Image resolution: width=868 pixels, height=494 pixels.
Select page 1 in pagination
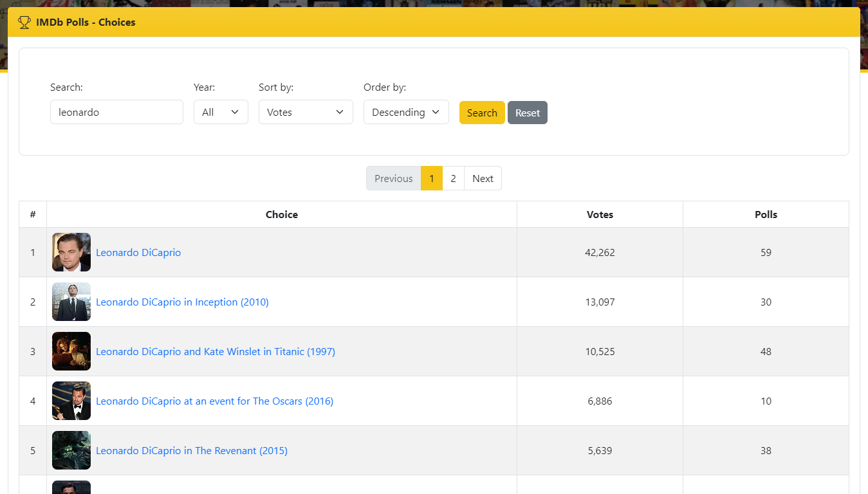coord(432,178)
